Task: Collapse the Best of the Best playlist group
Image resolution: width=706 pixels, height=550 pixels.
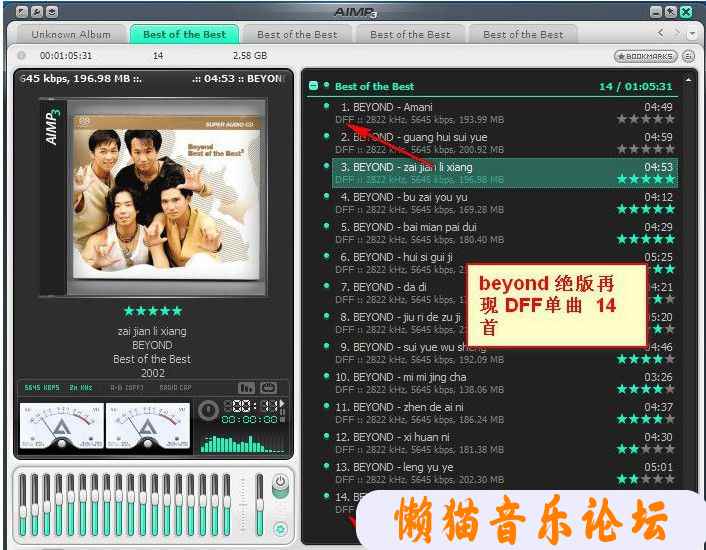Action: (x=314, y=86)
